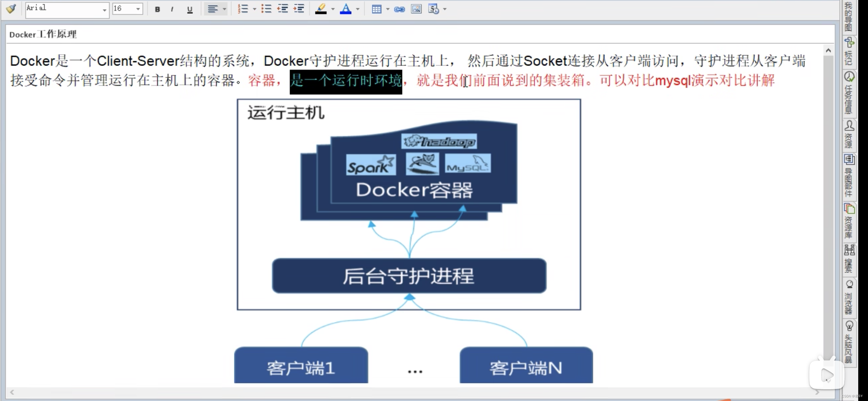
Task: Expand the insert table options arrow
Action: [x=388, y=9]
